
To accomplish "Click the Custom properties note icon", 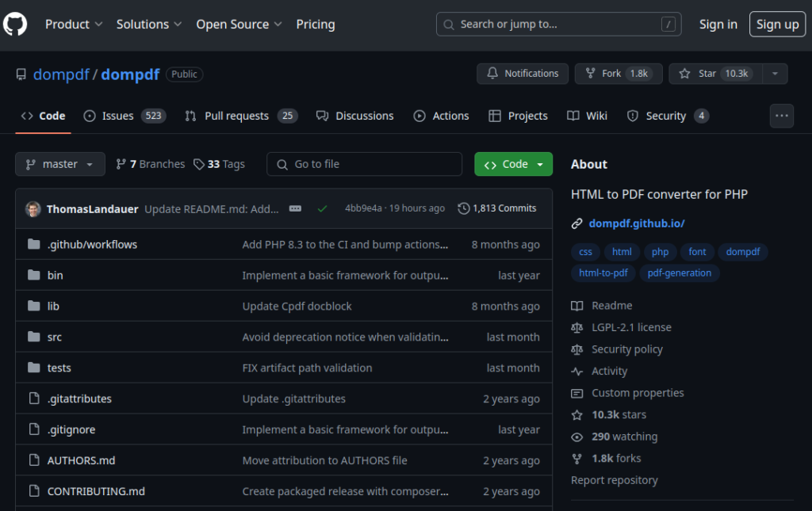I will [x=577, y=393].
